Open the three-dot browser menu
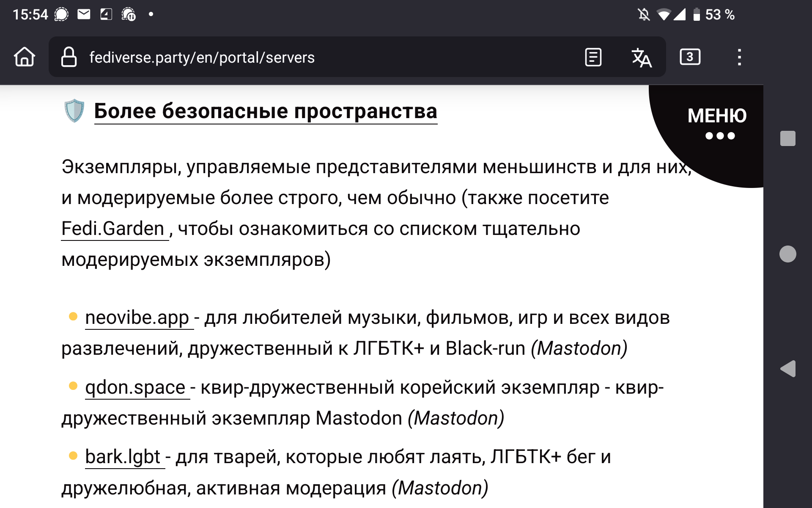The width and height of the screenshot is (812, 508). click(x=739, y=57)
